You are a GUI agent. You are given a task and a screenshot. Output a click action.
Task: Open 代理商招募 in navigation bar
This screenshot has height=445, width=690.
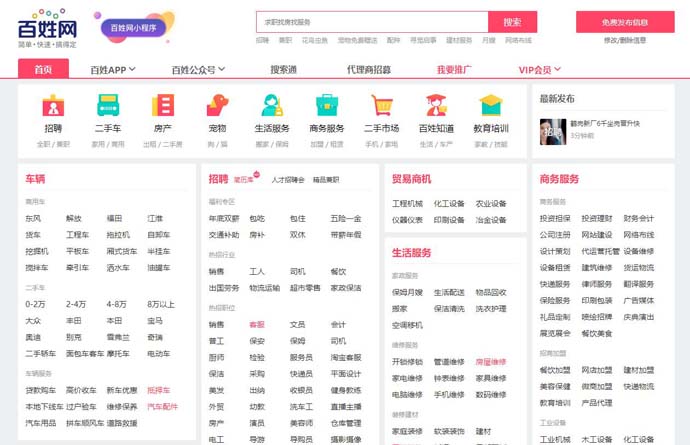369,70
